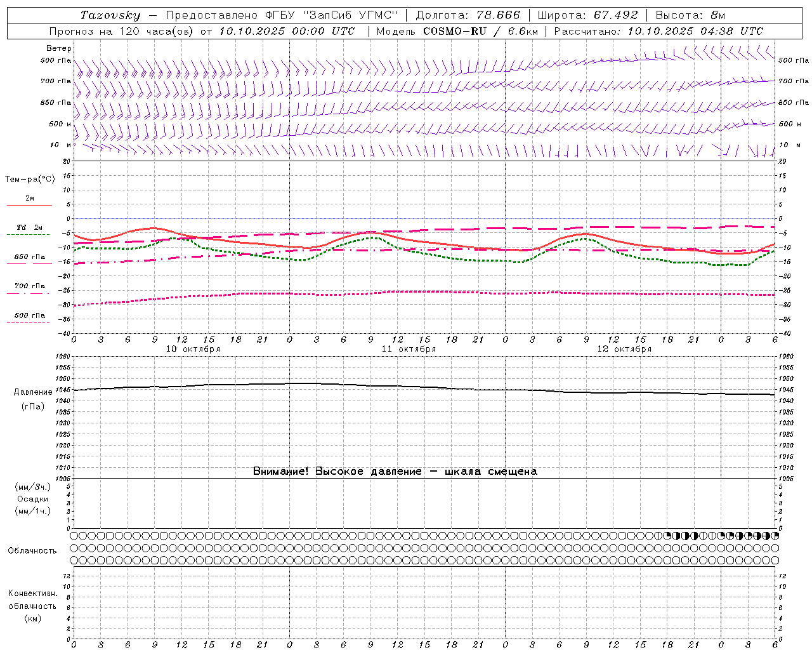Screen dimensions: 812x650
Task: Click the station name Tazovsky in header
Action: pos(111,15)
